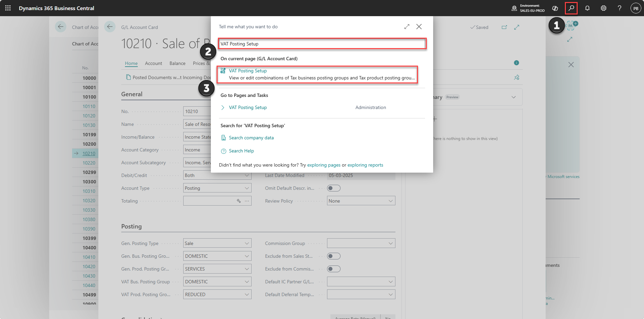This screenshot has width=644, height=319.
Task: Go back from G/L Account Card
Action: (110, 27)
